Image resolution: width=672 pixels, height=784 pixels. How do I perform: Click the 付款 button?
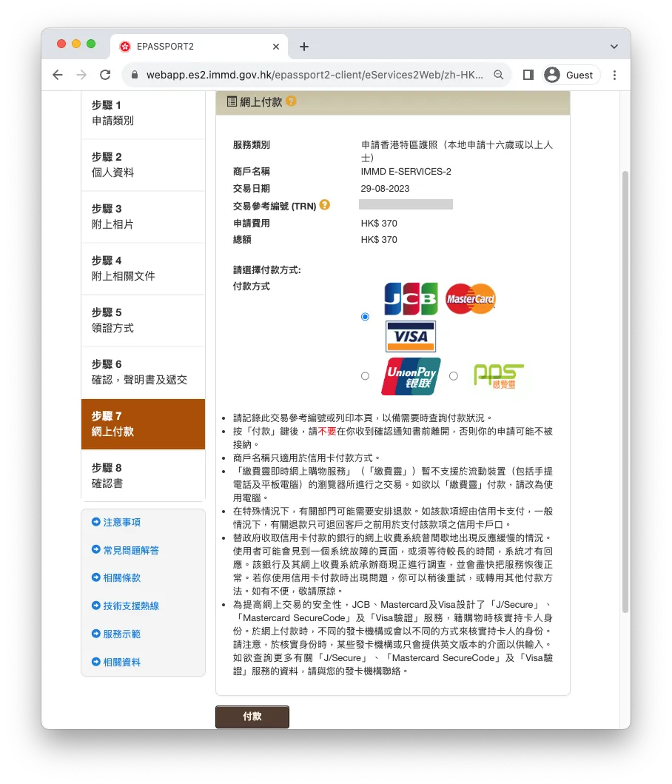coord(252,717)
